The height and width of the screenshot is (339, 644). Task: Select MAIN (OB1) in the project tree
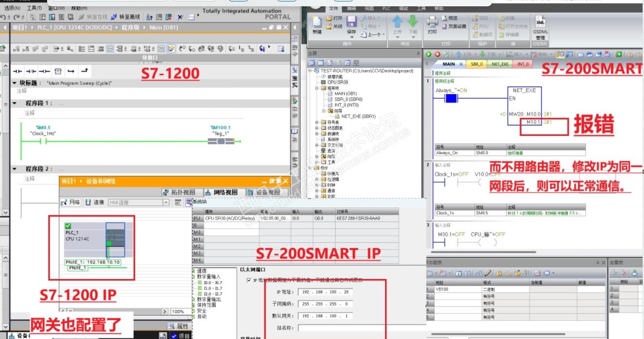346,94
